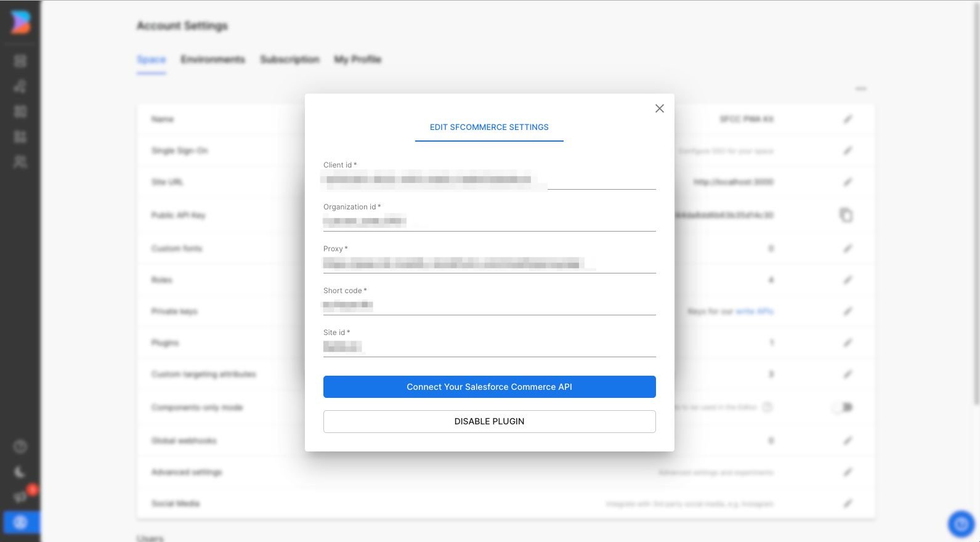The height and width of the screenshot is (542, 980).
Task: Open the insights icon below the content icon
Action: (x=20, y=86)
